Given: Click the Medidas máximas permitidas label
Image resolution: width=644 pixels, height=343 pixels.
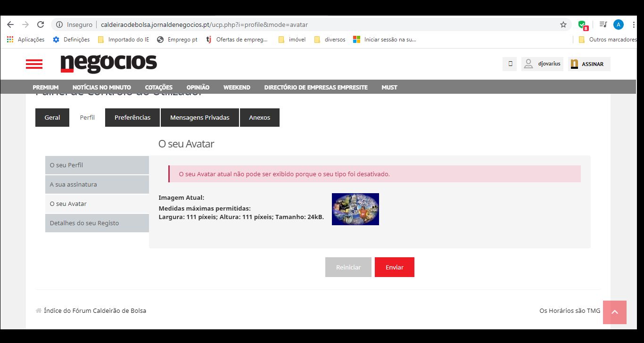Looking at the screenshot, I should [x=205, y=208].
